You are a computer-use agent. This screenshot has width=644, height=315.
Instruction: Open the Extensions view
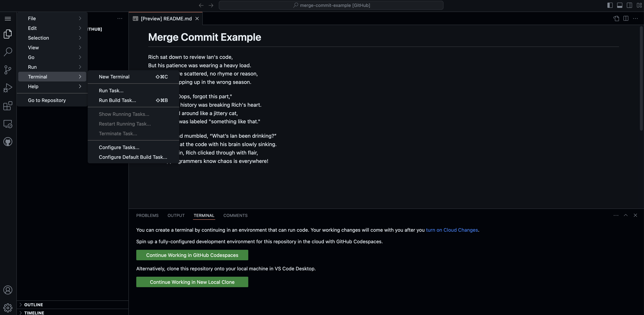(8, 106)
